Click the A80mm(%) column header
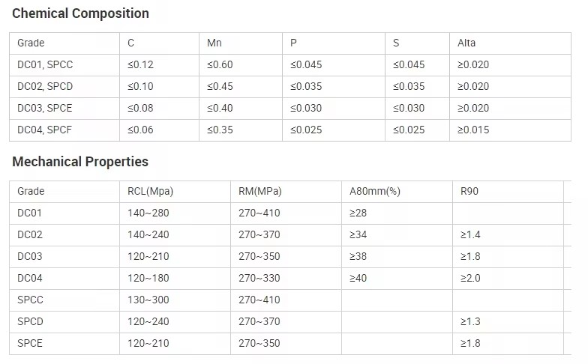The height and width of the screenshot is (364, 588). pos(375,191)
